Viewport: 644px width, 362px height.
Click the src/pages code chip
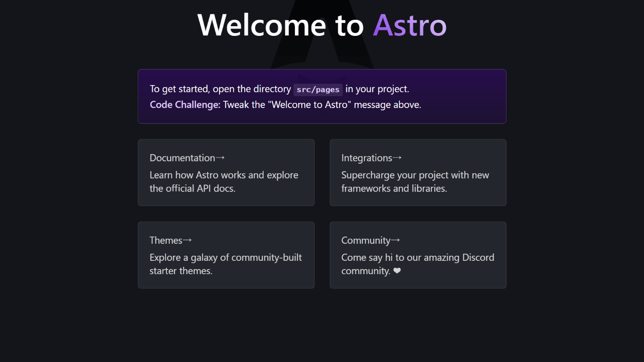point(318,89)
